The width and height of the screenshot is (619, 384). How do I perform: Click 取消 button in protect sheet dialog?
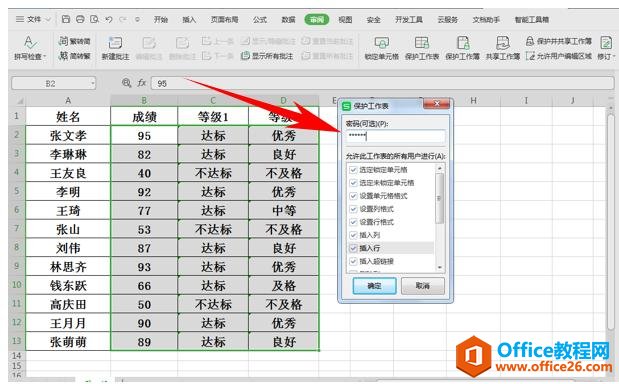(423, 286)
